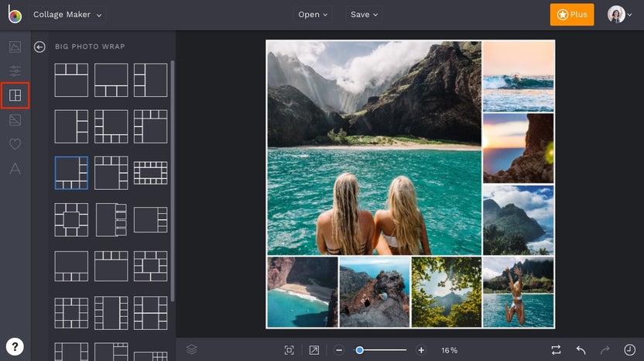The height and width of the screenshot is (361, 644).
Task: Click the orange Plus upgrade button
Action: (x=571, y=15)
